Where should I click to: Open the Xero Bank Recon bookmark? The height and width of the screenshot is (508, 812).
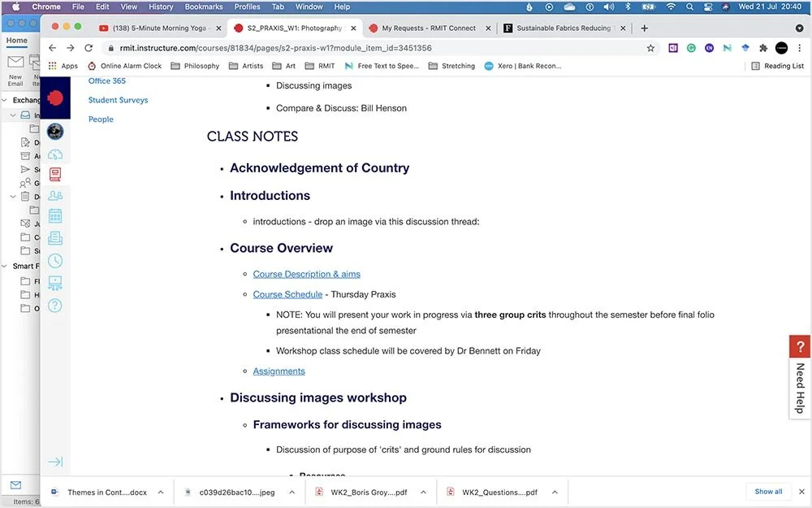[x=522, y=66]
